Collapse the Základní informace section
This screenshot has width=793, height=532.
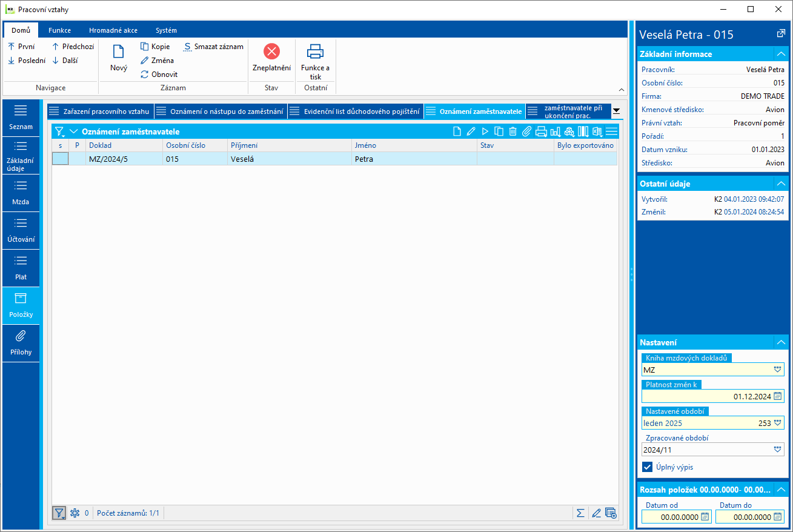tap(781, 54)
